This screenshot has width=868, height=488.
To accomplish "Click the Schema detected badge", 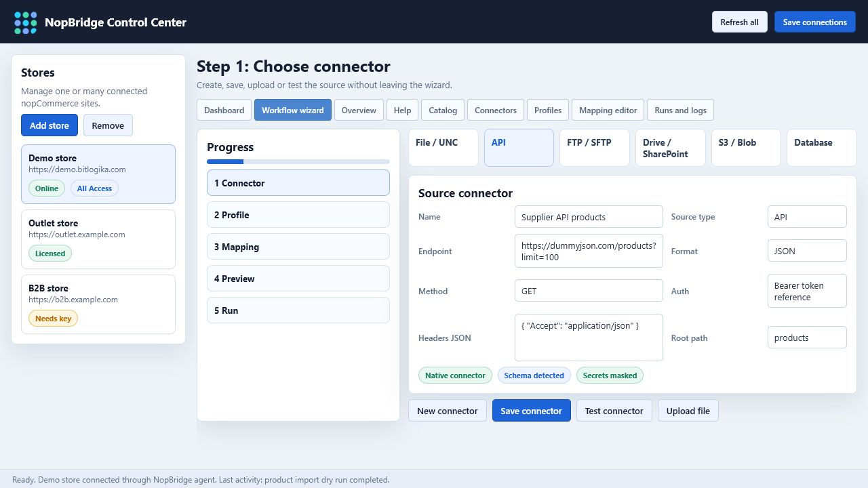I will [x=534, y=375].
